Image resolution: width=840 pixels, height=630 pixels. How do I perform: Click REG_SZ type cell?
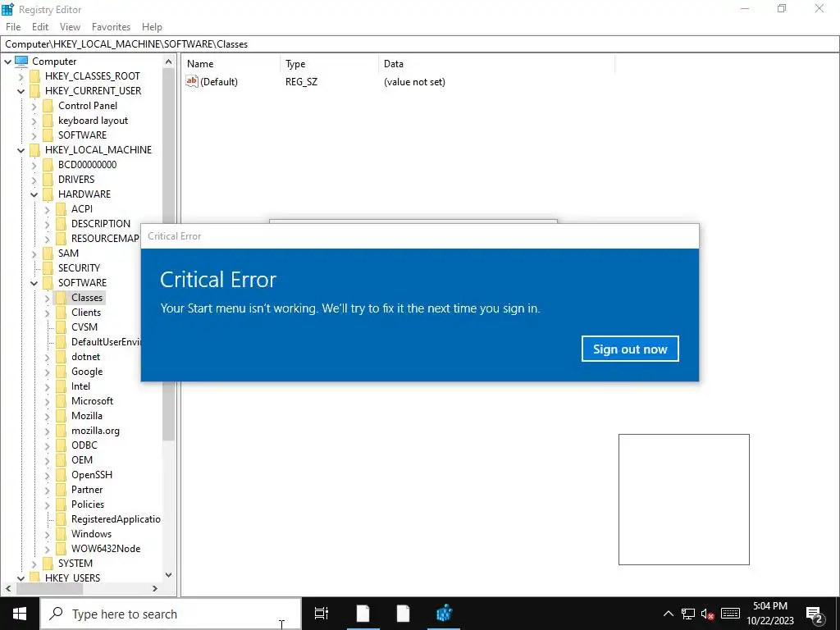coord(301,82)
